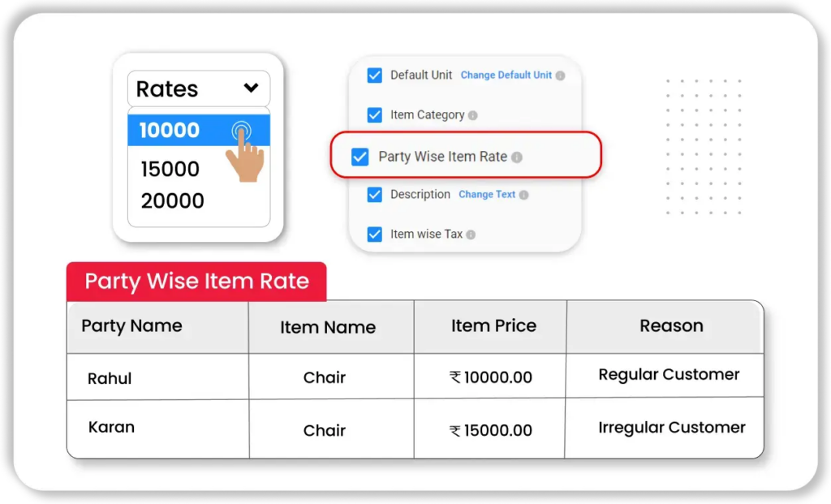Expand the Rates dropdown chevron
The height and width of the screenshot is (504, 831).
coord(251,88)
